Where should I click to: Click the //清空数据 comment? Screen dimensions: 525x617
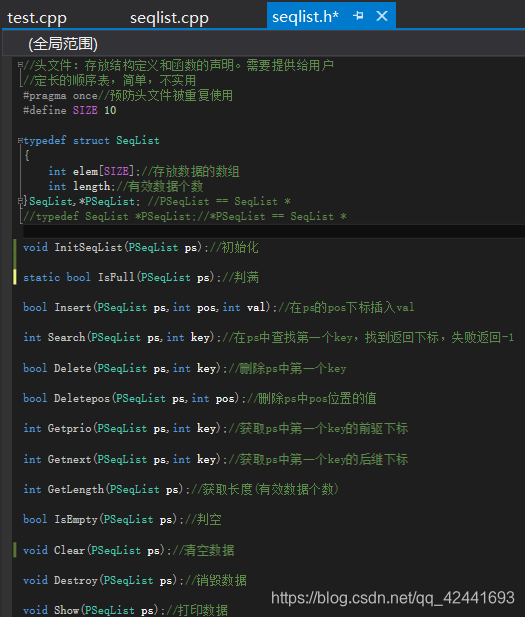[x=203, y=550]
